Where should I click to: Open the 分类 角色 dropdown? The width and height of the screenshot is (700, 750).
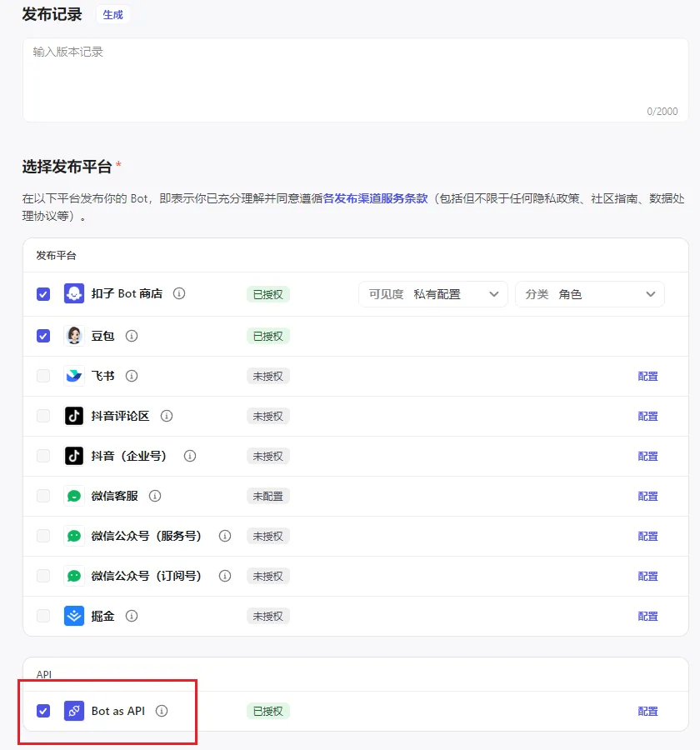(x=589, y=294)
